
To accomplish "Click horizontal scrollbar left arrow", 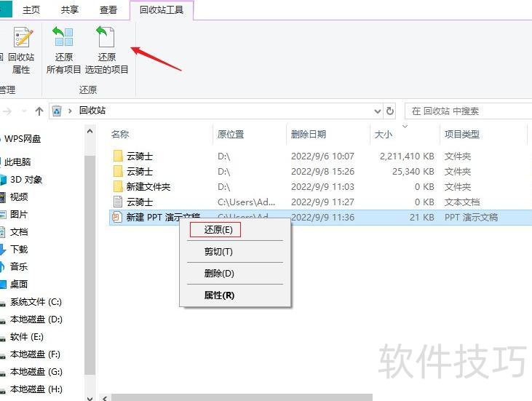I will (x=105, y=397).
